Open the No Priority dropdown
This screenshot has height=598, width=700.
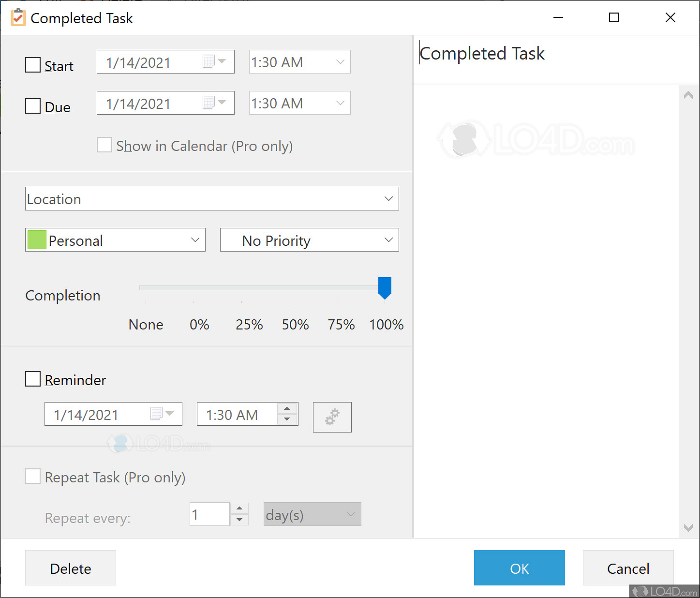click(x=388, y=240)
